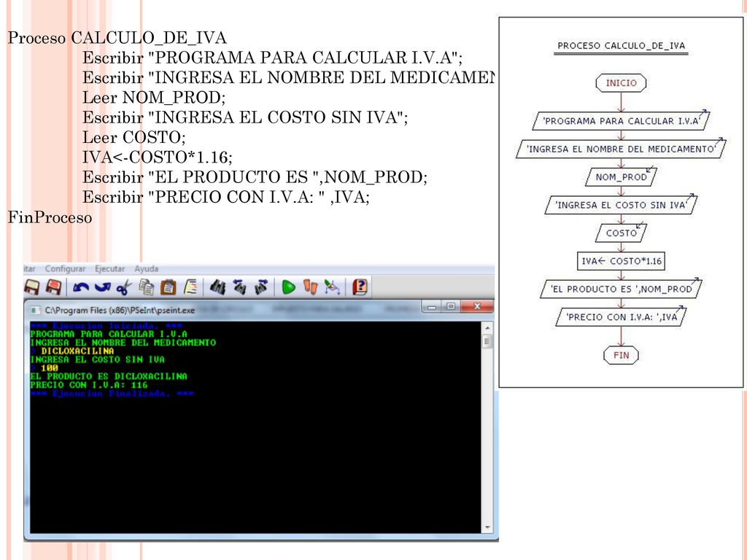Click flowchart block 'EL PRODUCTO ES ',NOM_PROD
Viewport: 747px width, 560px height.
click(622, 289)
